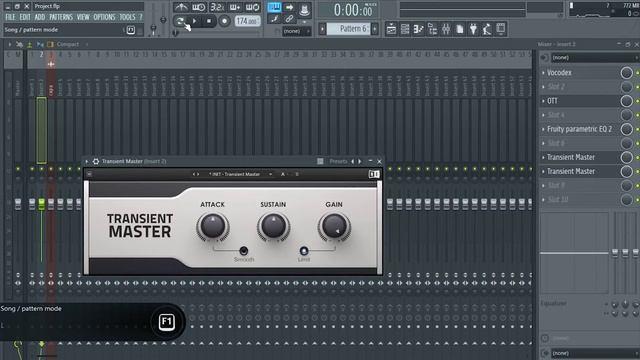Click the brush note-tool icon in recording panel
Viewport: 640px width, 360px height.
click(274, 19)
